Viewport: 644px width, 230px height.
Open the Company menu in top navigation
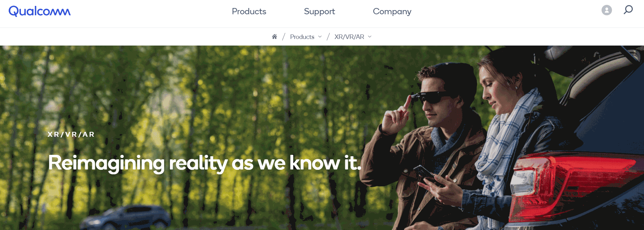392,11
